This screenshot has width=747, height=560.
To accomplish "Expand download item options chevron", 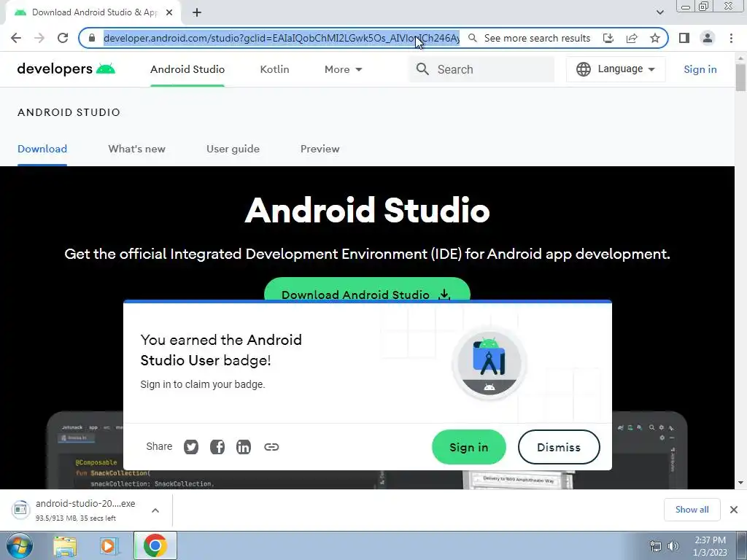I will coord(155,510).
